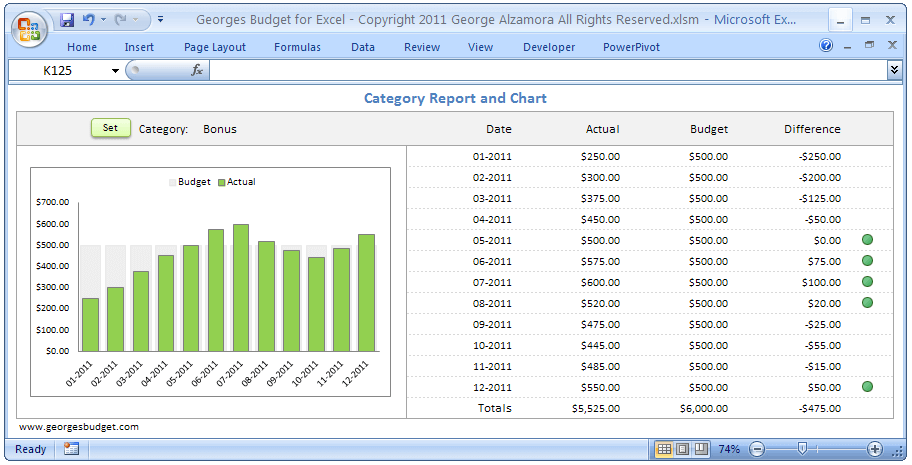
Task: Switch to Normal view in the status bar
Action: click(664, 449)
